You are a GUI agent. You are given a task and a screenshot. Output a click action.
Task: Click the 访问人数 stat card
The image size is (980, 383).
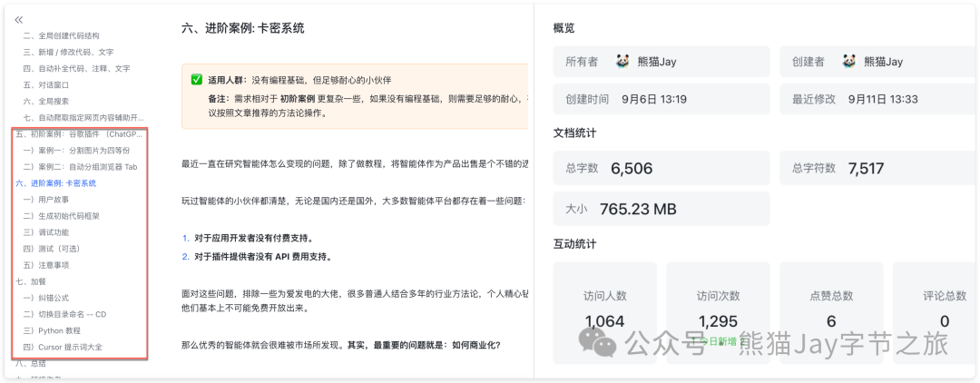(x=605, y=312)
